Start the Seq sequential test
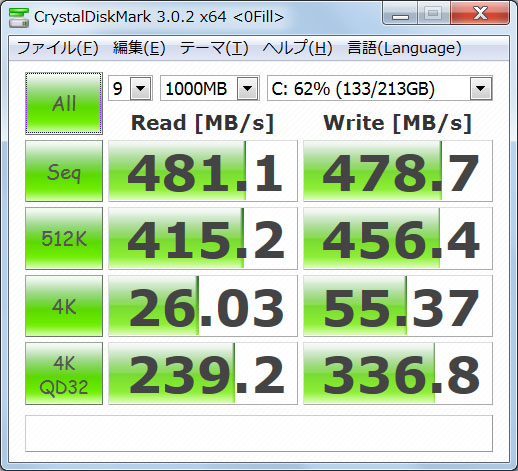518x471 pixels. click(64, 171)
